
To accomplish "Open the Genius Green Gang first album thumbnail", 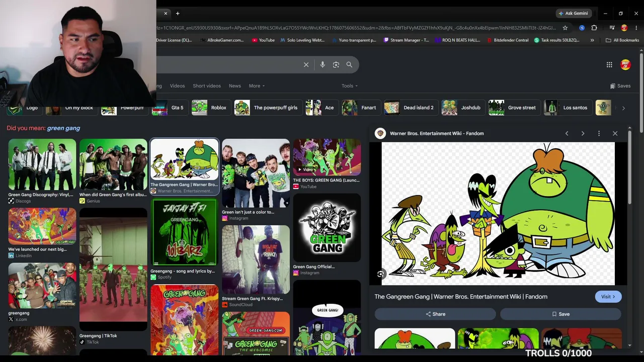I will (x=113, y=164).
